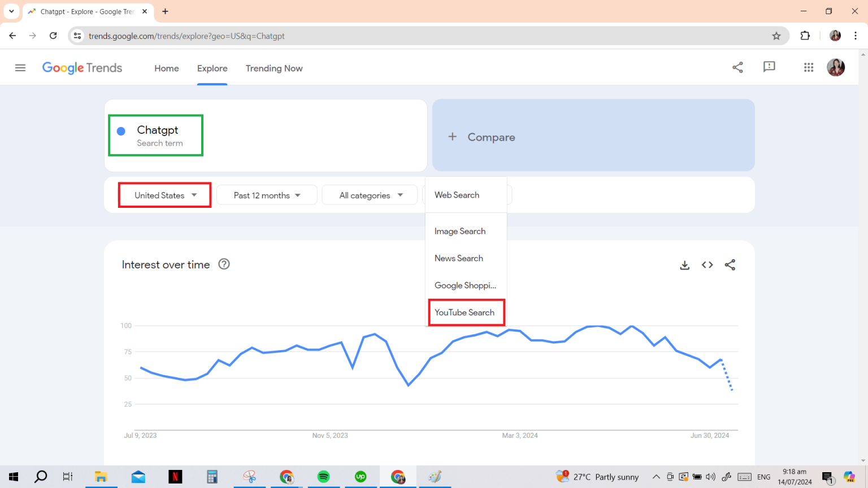Screen dimensions: 868x488
Task: Open a new browser tab
Action: (165, 11)
